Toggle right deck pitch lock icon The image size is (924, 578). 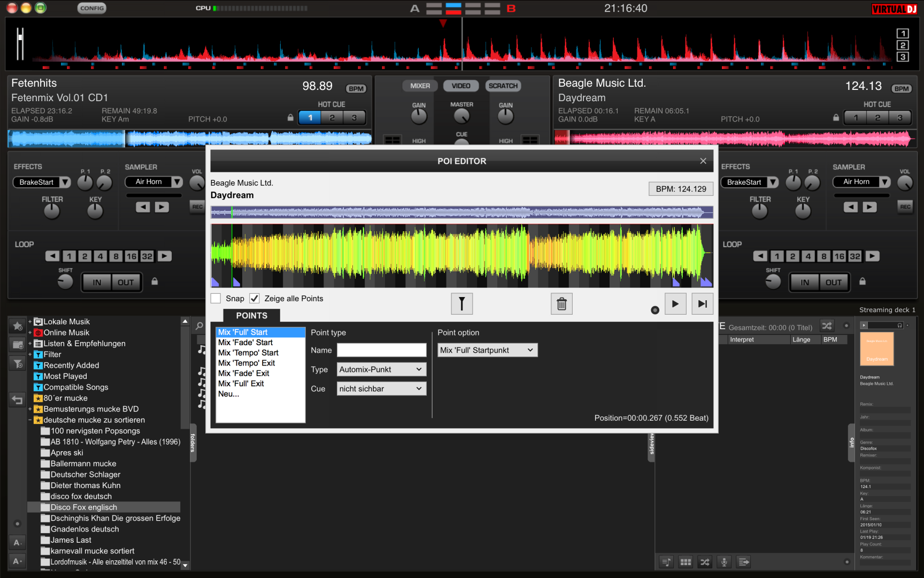tap(836, 117)
